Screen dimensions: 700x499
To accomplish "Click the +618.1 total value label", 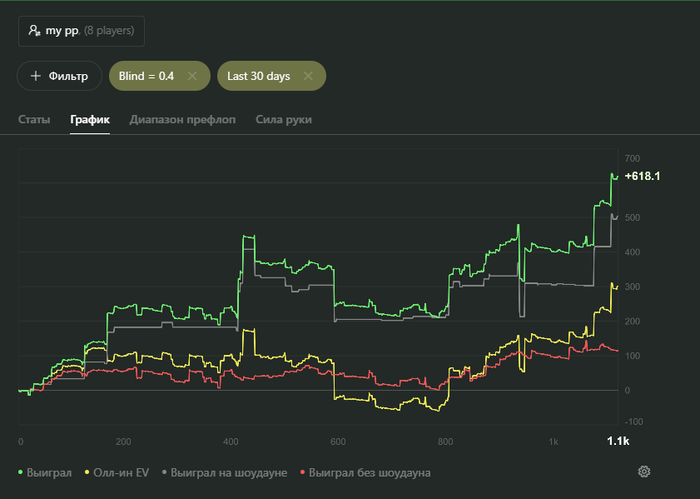I will (642, 176).
